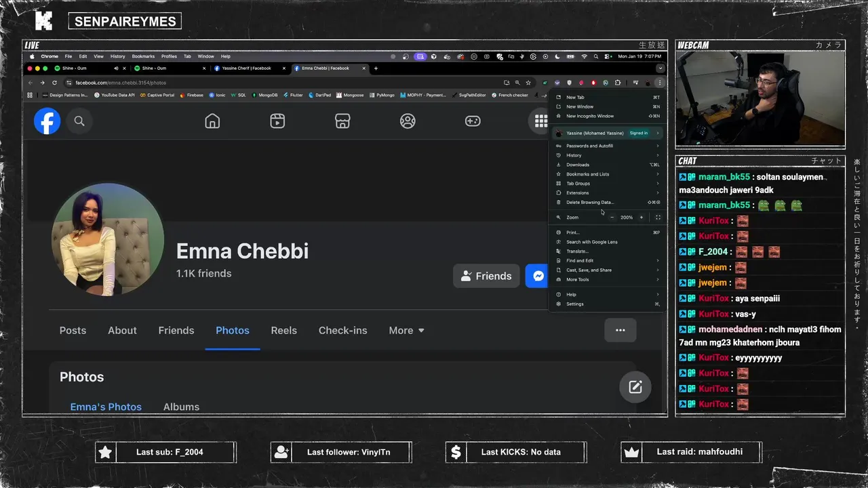Open the Chrome extensions puzzle icon
Image resolution: width=868 pixels, height=488 pixels.
618,83
